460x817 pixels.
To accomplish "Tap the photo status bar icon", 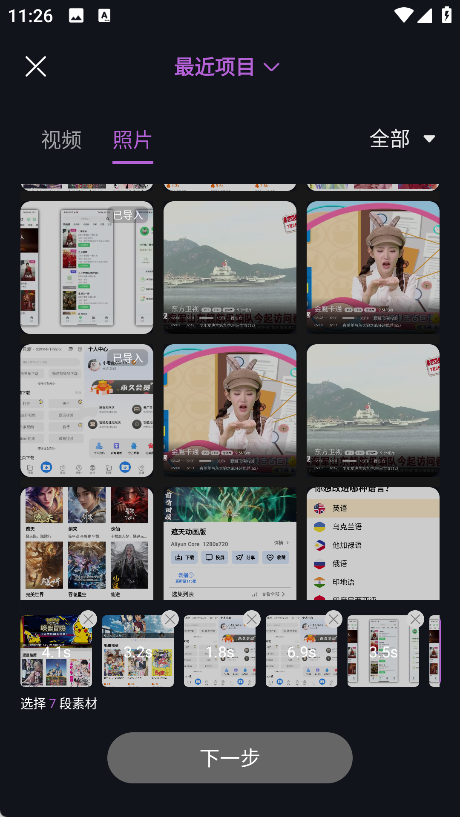I will [x=76, y=16].
